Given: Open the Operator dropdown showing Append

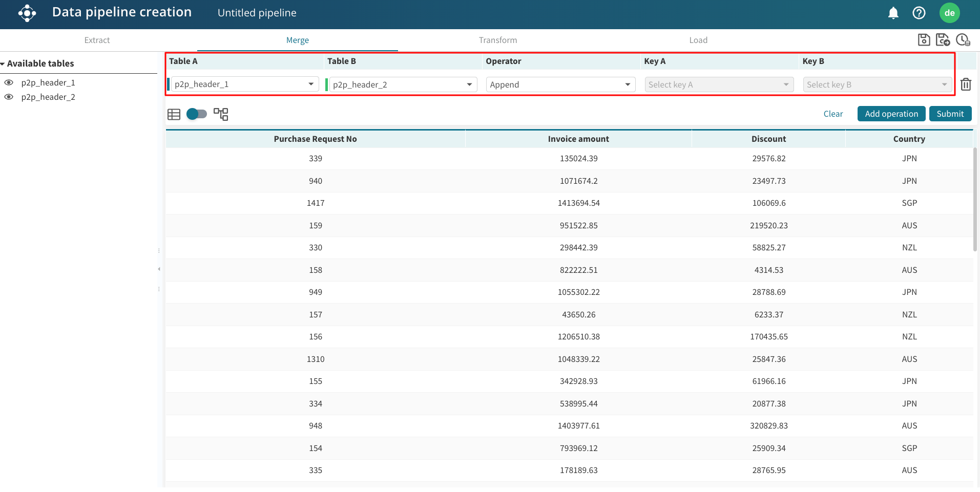Looking at the screenshot, I should click(x=560, y=84).
